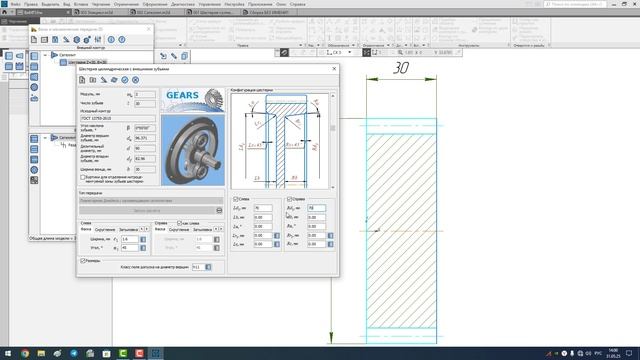Open Windows Start menu on taskbar
The image size is (640, 360).
(8, 353)
